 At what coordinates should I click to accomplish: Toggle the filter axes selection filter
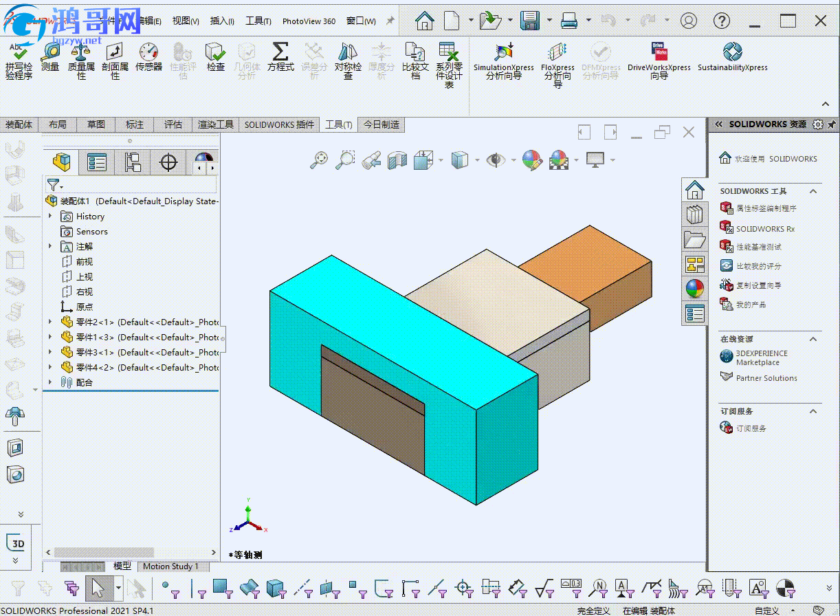(304, 589)
